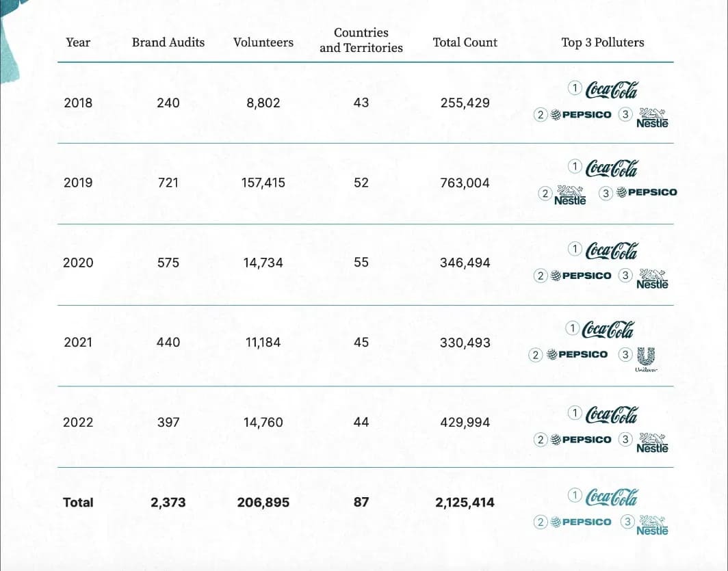Select the Volunteers column header

(x=263, y=42)
